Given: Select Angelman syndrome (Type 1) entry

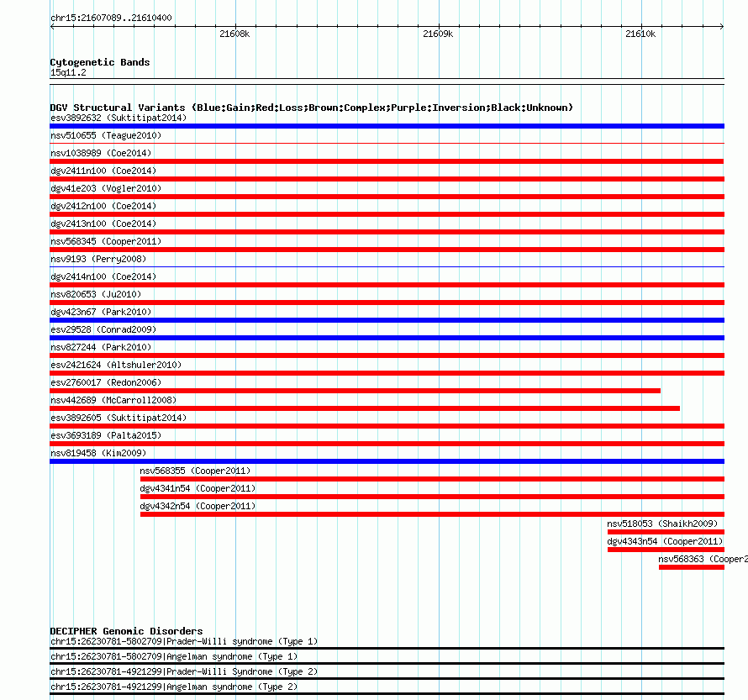Looking at the screenshot, I should tap(174, 656).
